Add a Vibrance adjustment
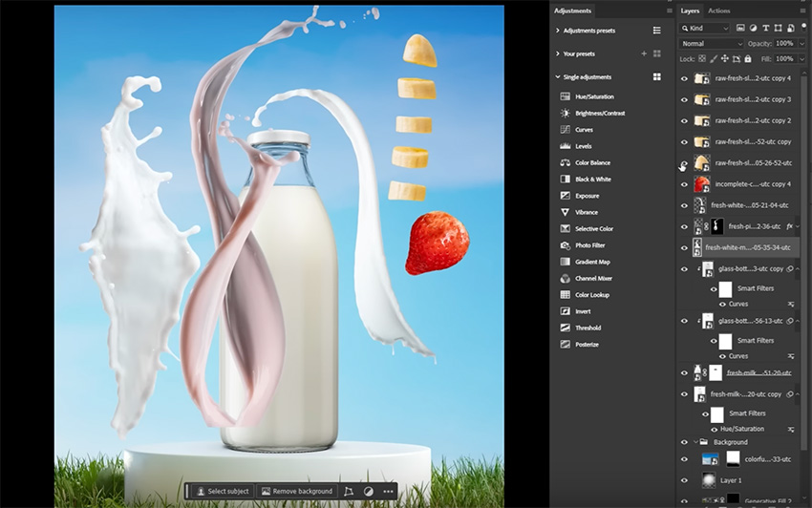812x508 pixels. pos(579,212)
